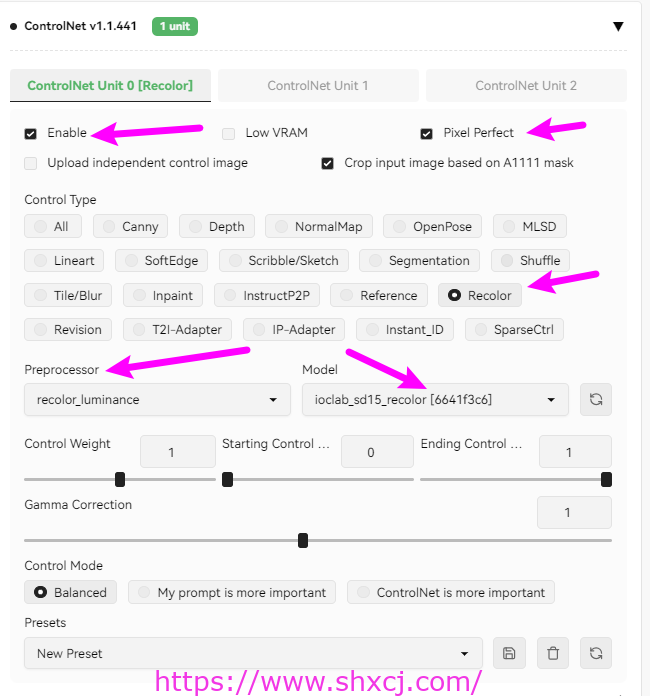Check Upload independent control image

(x=31, y=163)
